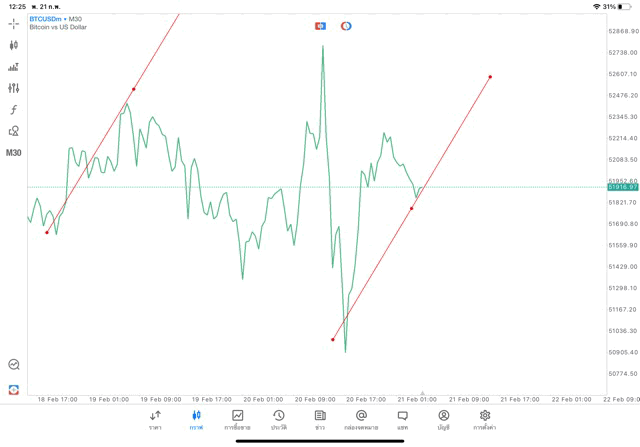Click the current price label 51916.97

click(621, 187)
